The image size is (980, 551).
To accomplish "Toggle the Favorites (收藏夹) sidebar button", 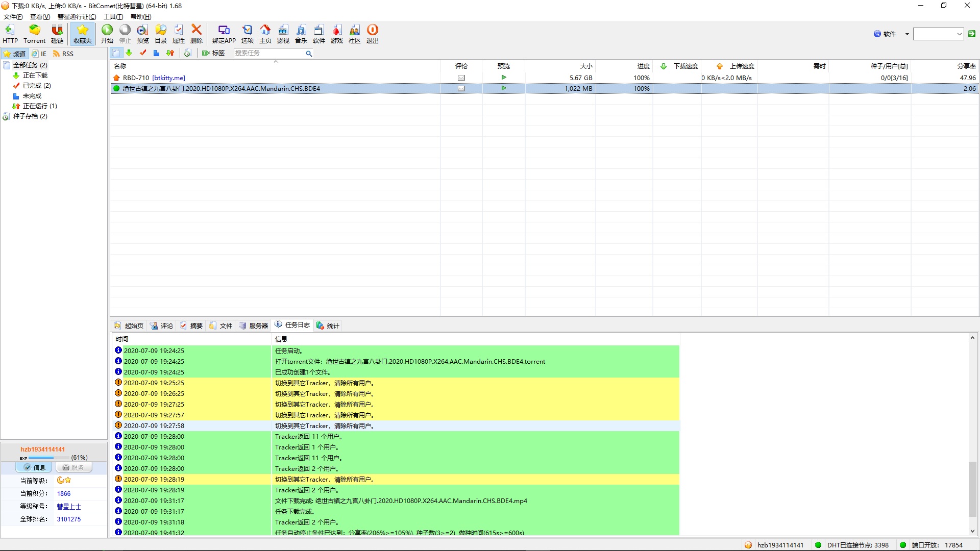I will pyautogui.click(x=83, y=34).
